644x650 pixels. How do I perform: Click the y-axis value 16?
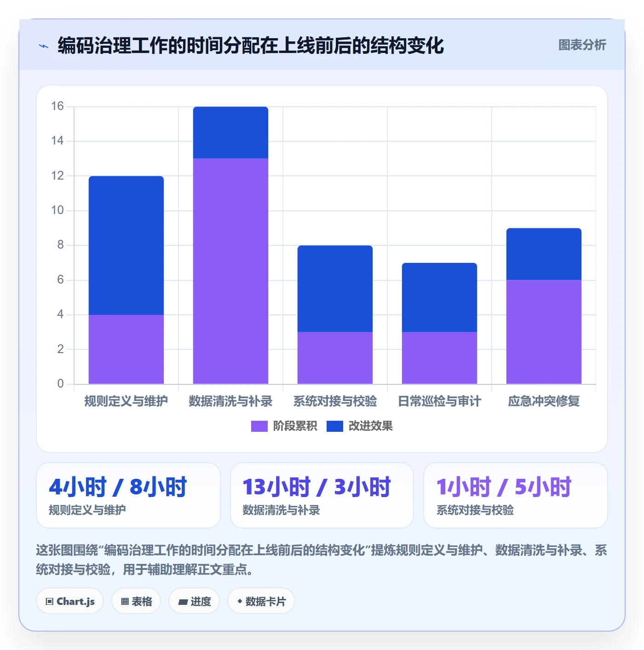tap(57, 106)
